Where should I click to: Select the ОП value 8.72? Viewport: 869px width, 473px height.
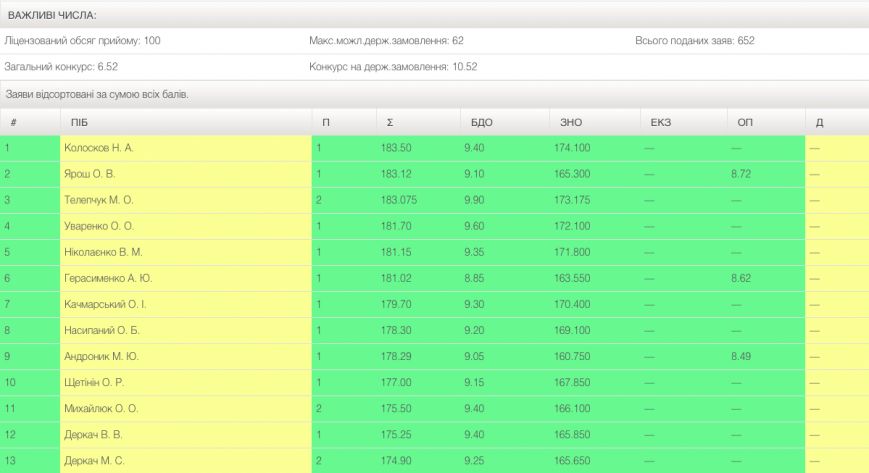(741, 174)
